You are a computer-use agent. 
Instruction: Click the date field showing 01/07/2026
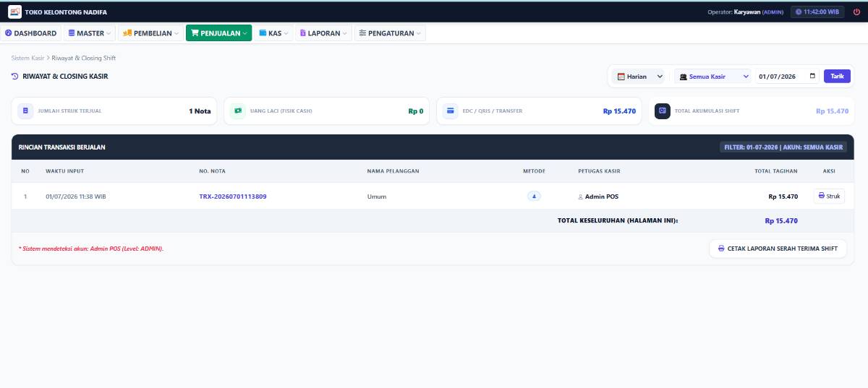pos(788,76)
